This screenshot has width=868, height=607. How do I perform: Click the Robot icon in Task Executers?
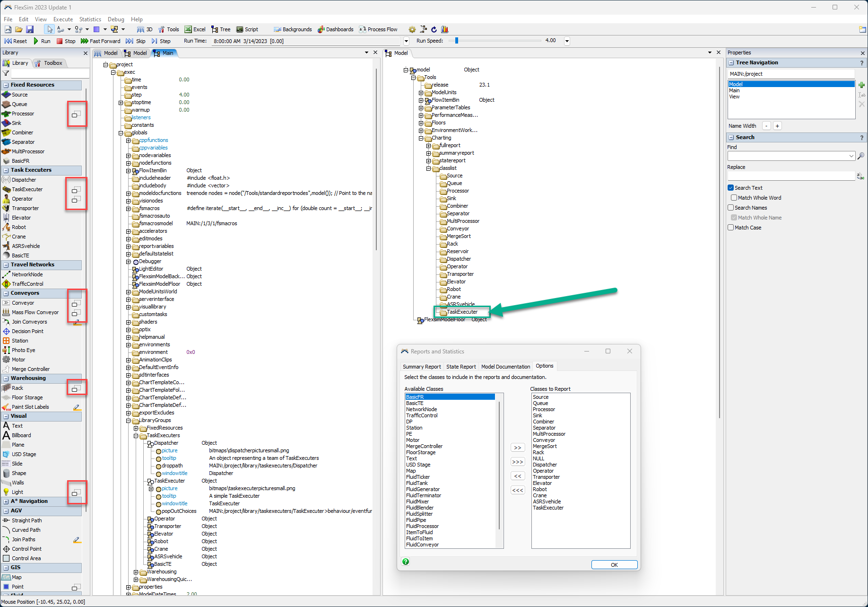coord(6,227)
